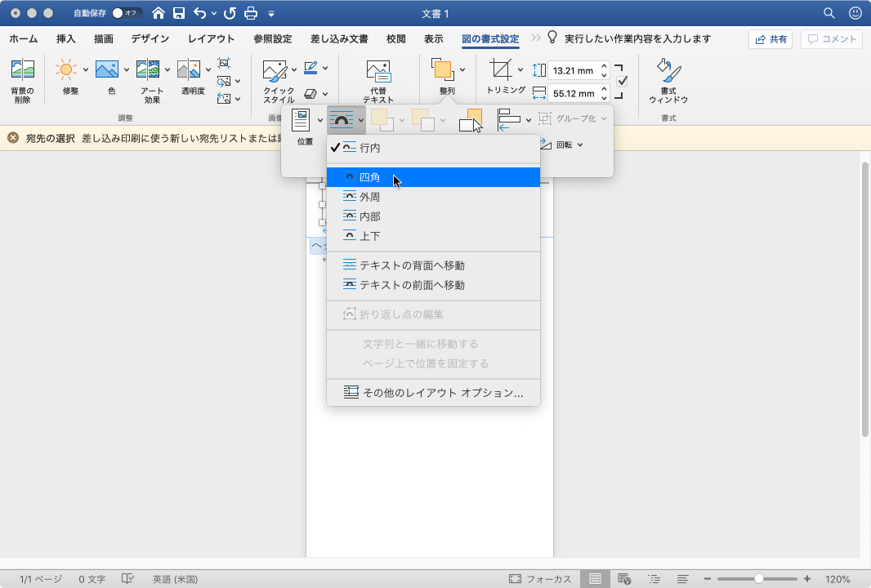Viewport: 871px width, 588px height.
Task: Choose Top and Bottom (上下) wrapping
Action: (433, 235)
